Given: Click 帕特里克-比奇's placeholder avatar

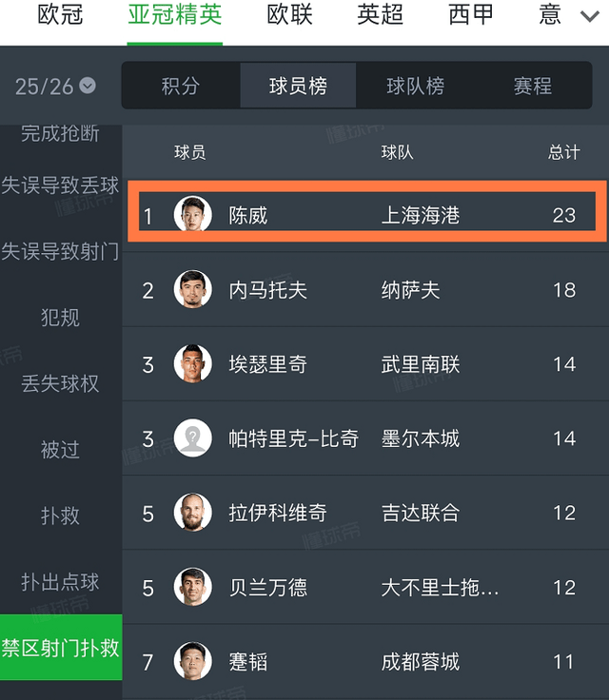Looking at the screenshot, I should [193, 437].
